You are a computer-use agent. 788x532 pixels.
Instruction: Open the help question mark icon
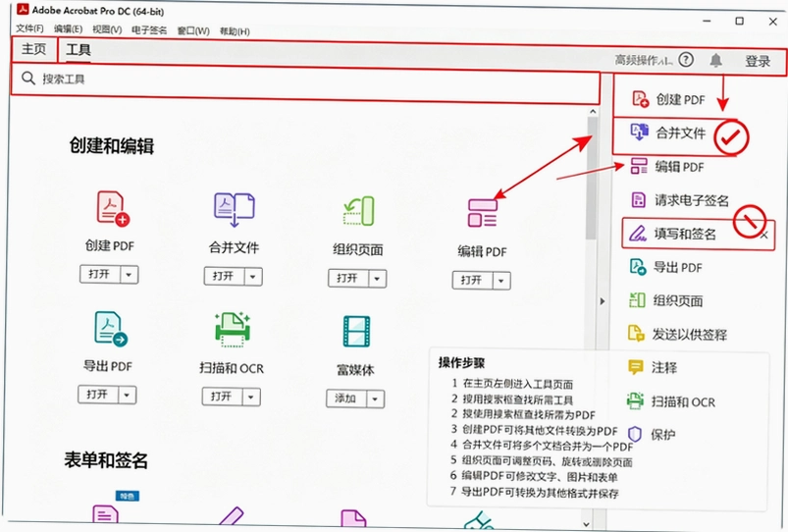pos(686,60)
